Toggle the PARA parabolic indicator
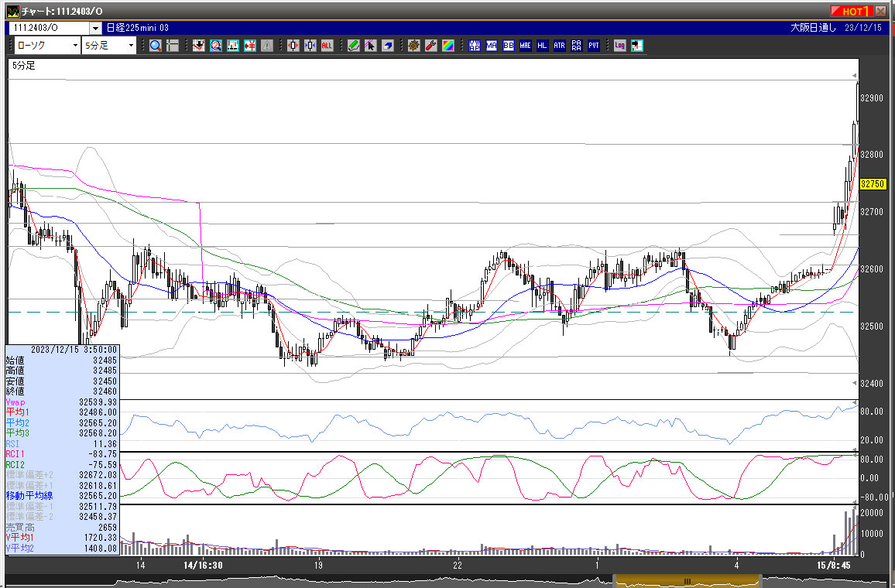Viewport: 895px width, 588px height. pos(577,46)
